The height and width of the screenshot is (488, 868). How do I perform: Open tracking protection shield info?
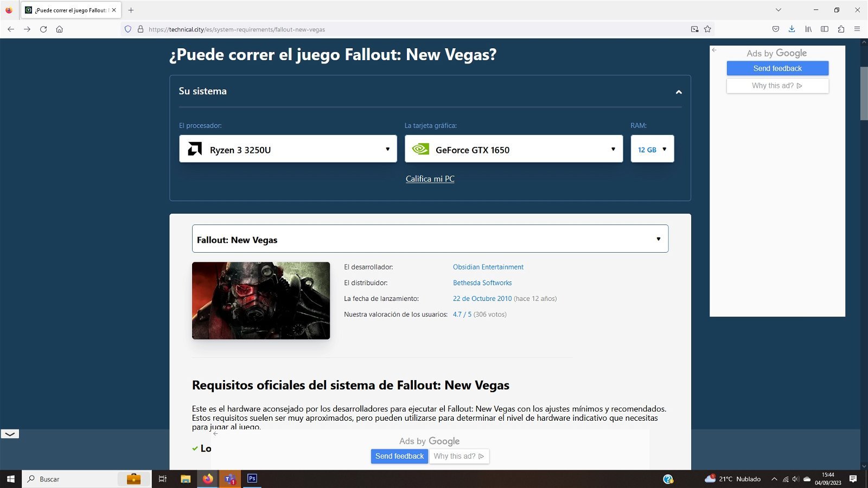[128, 29]
